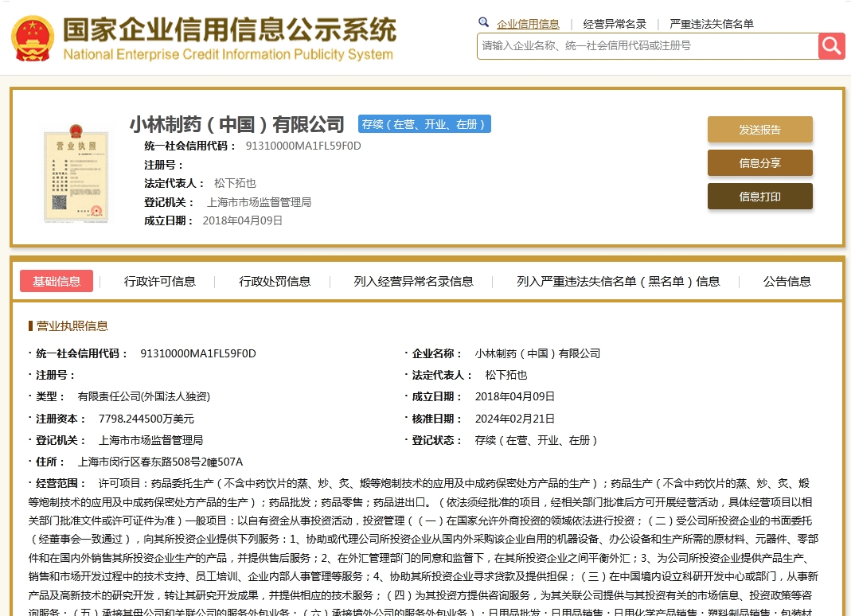Click the 经营范围 field label
This screenshot has height=616, width=851.
61,483
